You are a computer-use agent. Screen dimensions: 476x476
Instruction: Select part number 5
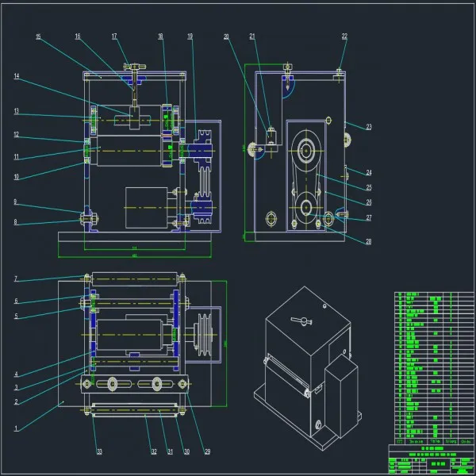(x=16, y=316)
